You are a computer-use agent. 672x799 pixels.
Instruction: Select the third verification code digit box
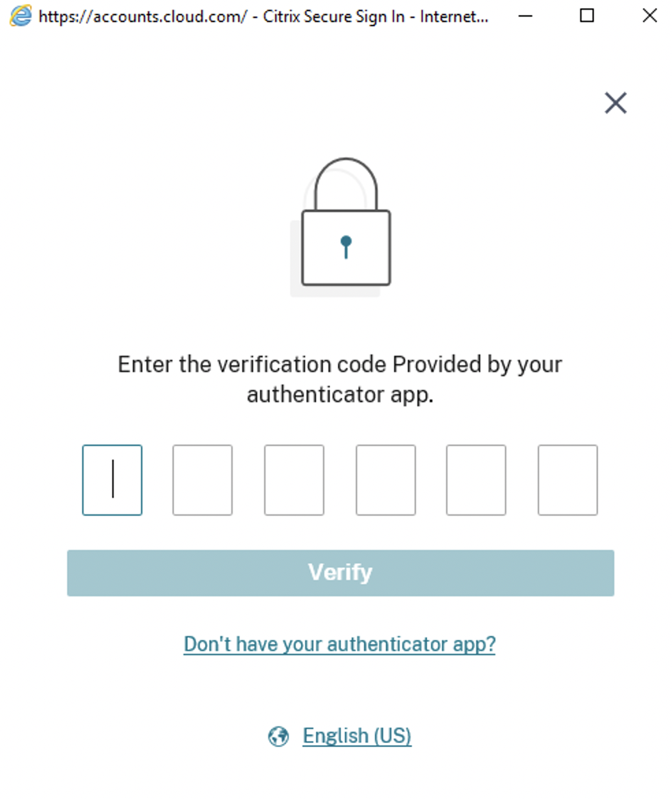294,480
